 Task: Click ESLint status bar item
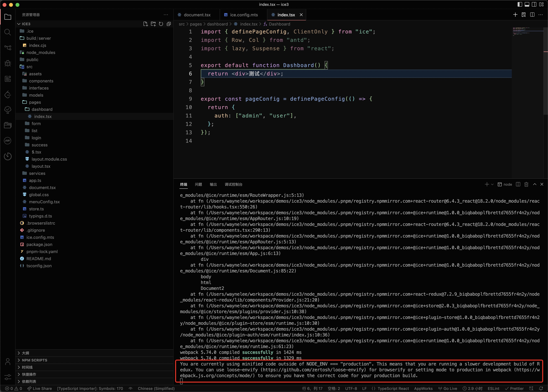pyautogui.click(x=493, y=388)
